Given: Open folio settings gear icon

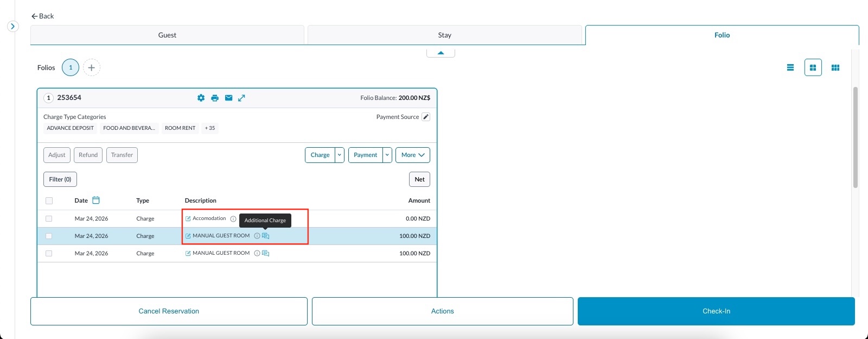Looking at the screenshot, I should (201, 98).
